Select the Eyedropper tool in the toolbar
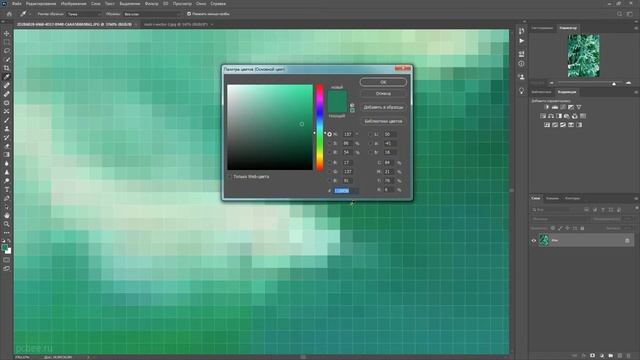640x360 pixels. [7, 77]
